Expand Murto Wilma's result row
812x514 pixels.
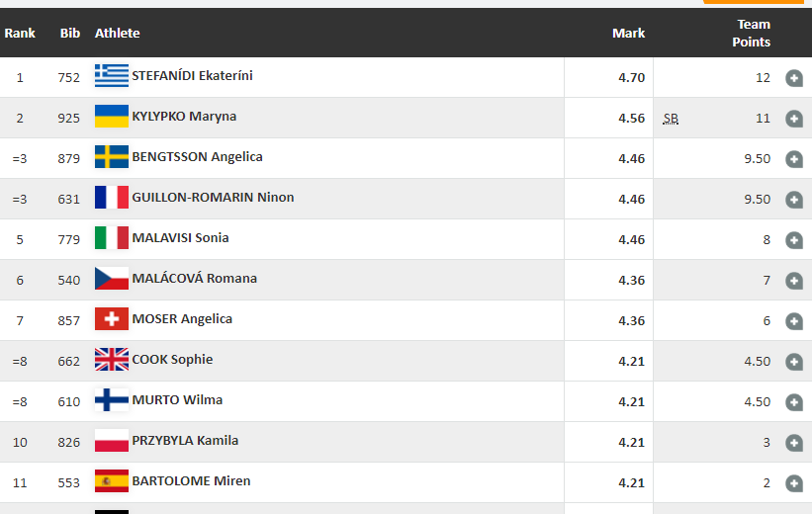point(793,402)
